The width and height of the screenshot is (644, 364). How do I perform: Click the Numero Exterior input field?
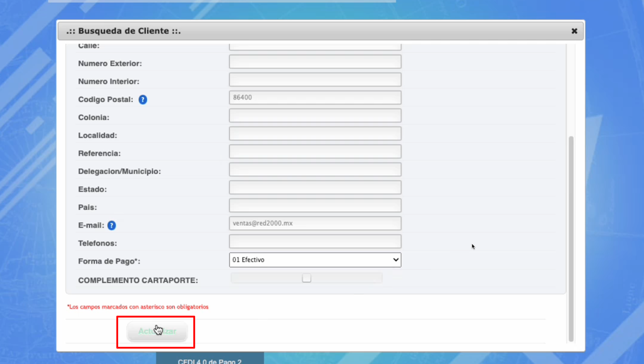click(x=315, y=62)
